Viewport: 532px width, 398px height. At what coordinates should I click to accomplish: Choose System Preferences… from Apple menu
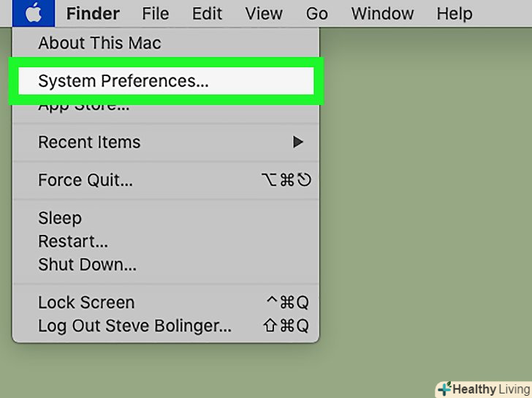coord(123,80)
